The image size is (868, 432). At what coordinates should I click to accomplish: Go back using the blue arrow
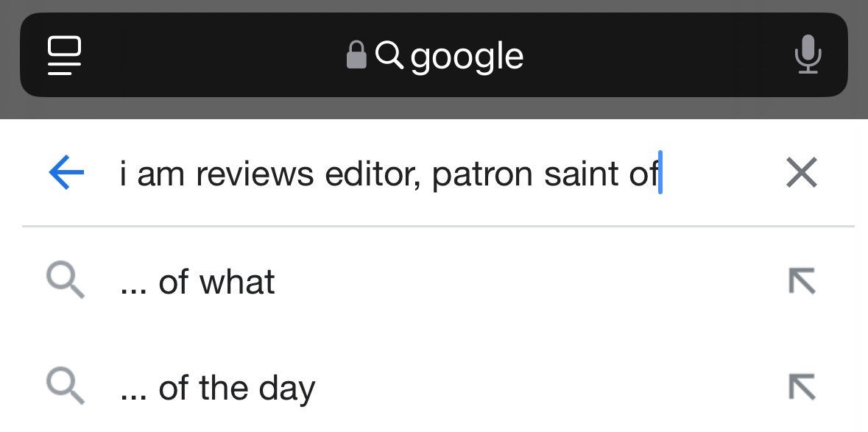pyautogui.click(x=66, y=174)
